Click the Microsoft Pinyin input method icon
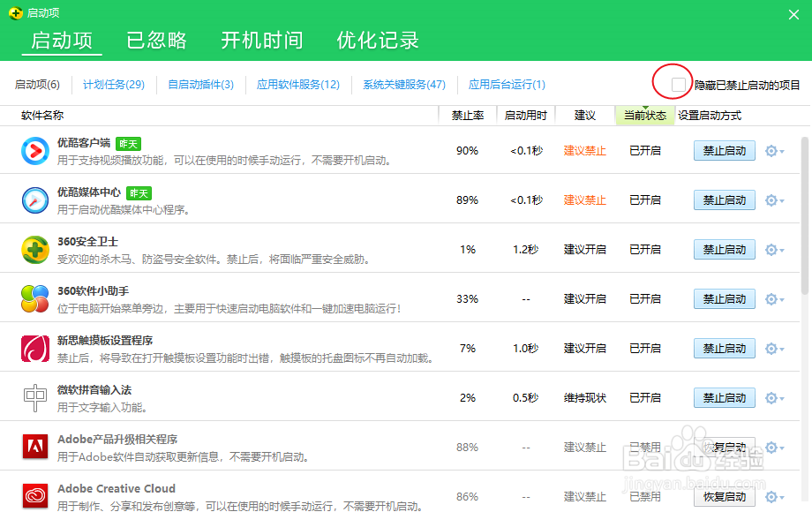 [x=35, y=398]
